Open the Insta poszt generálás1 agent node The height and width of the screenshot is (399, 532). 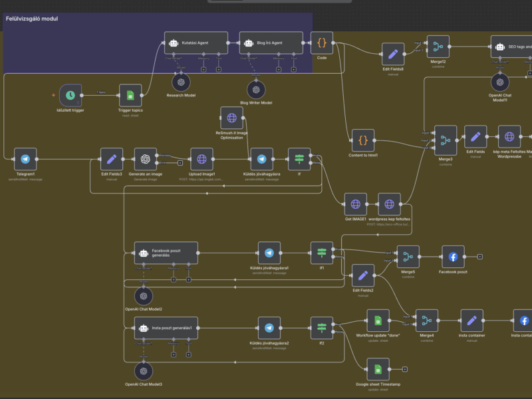coord(166,328)
